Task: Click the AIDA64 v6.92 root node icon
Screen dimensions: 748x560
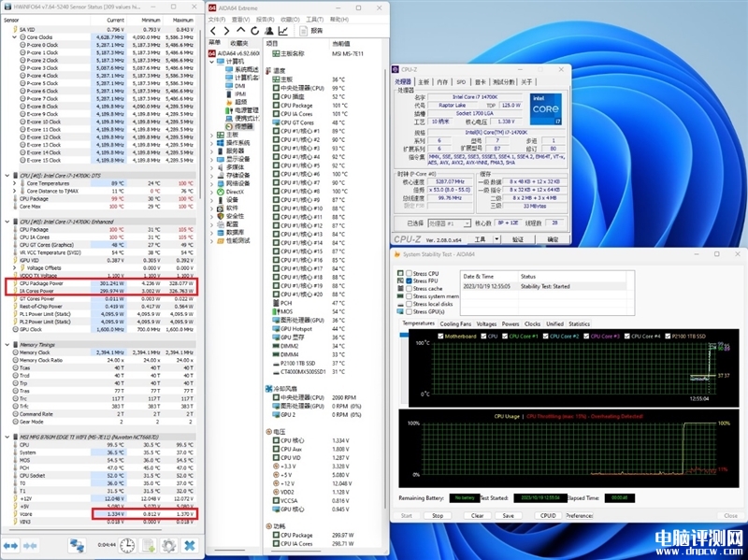Action: click(x=212, y=53)
